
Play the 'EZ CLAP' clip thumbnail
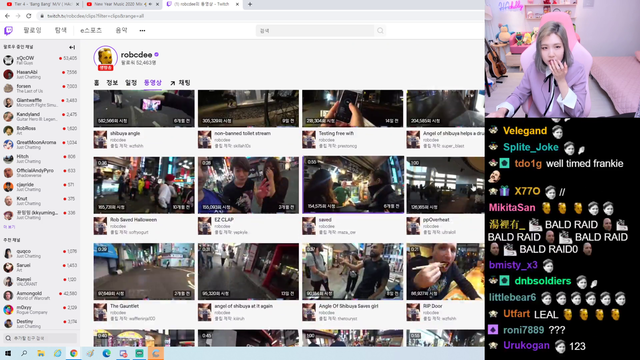coord(248,185)
